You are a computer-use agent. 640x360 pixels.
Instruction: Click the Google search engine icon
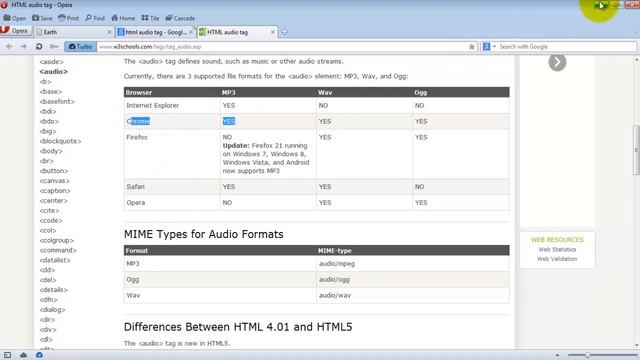click(x=486, y=47)
